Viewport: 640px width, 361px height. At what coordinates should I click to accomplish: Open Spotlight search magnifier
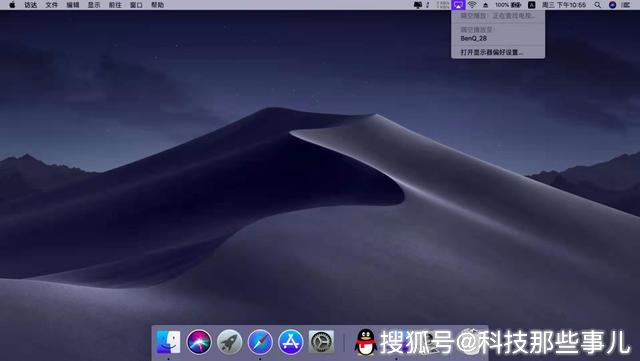[598, 5]
